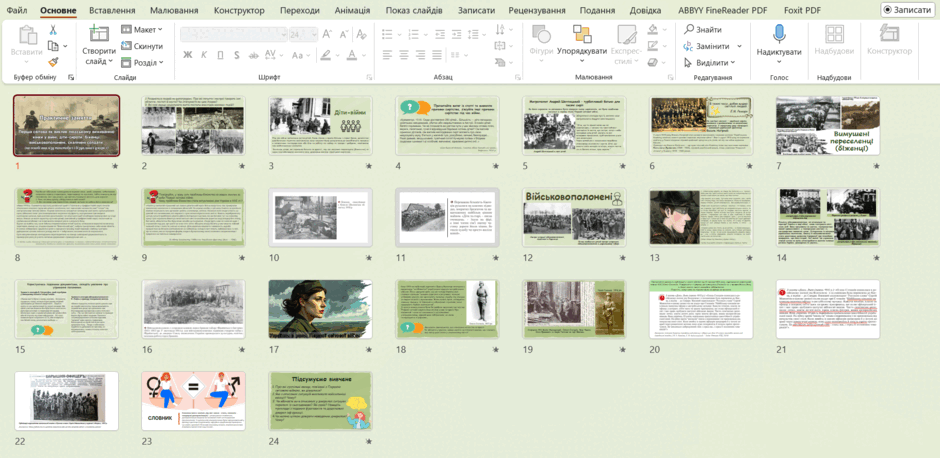Image resolution: width=940 pixels, height=458 pixels.
Task: Toggle bold Ж formatting
Action: coord(188,55)
